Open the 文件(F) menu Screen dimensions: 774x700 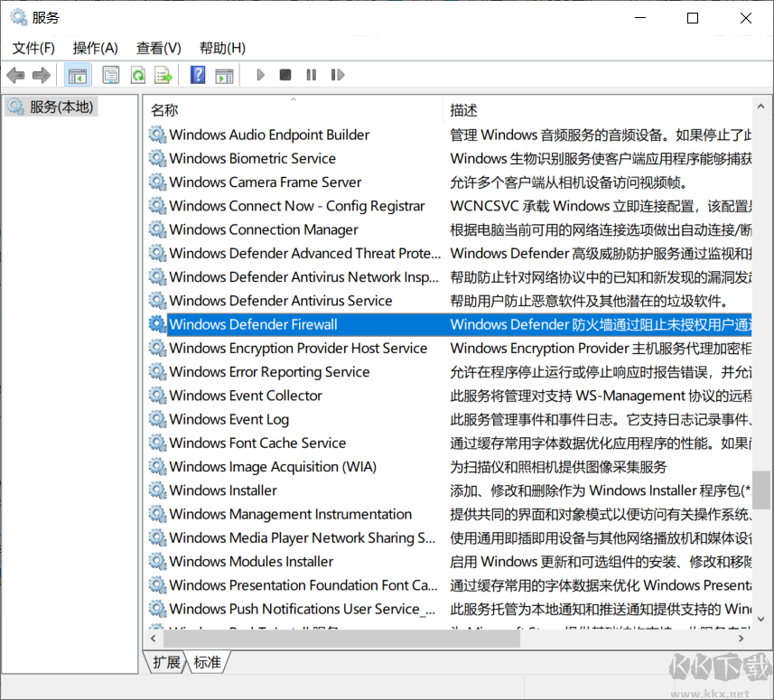pos(33,48)
